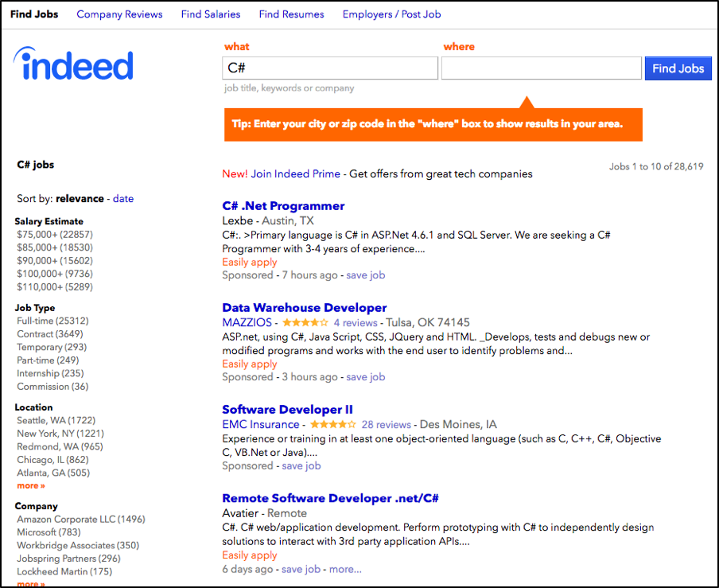
Task: Filter by Temporary job type
Action: pyautogui.click(x=52, y=347)
